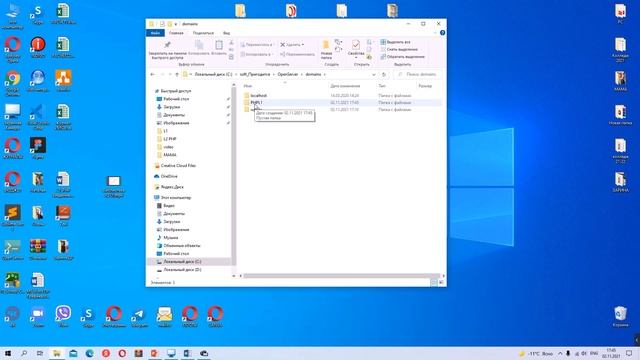Click Обратить выделение in the ribbon
Image resolution: width=640 pixels, height=360 pixels.
402,57
